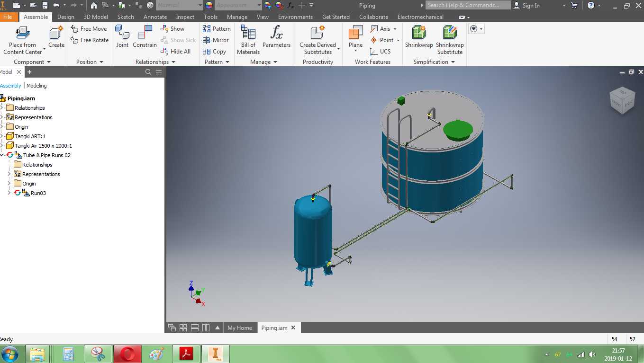The width and height of the screenshot is (644, 363).
Task: Click the Undo arrow icon
Action: point(56,5)
